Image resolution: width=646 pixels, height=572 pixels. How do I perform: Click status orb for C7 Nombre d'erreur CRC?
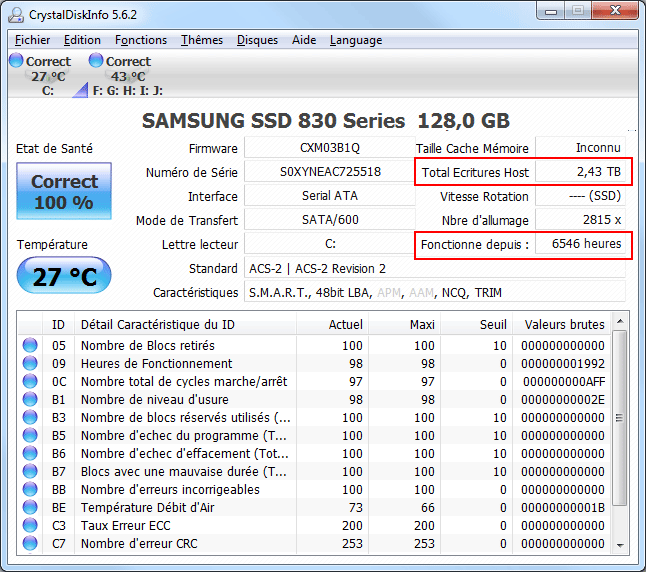(30, 543)
